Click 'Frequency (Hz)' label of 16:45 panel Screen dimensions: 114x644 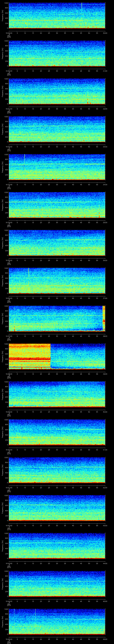click(x=3, y=622)
